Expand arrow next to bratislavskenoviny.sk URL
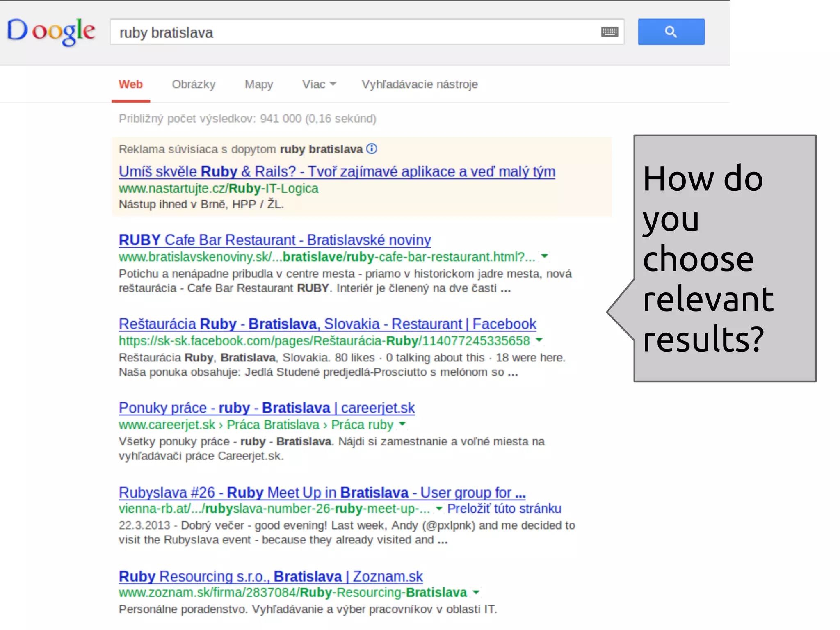The width and height of the screenshot is (840, 630). pyautogui.click(x=544, y=256)
